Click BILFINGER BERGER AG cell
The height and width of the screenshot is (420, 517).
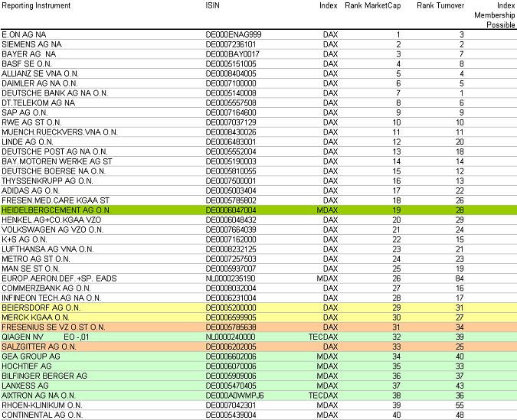[44, 376]
